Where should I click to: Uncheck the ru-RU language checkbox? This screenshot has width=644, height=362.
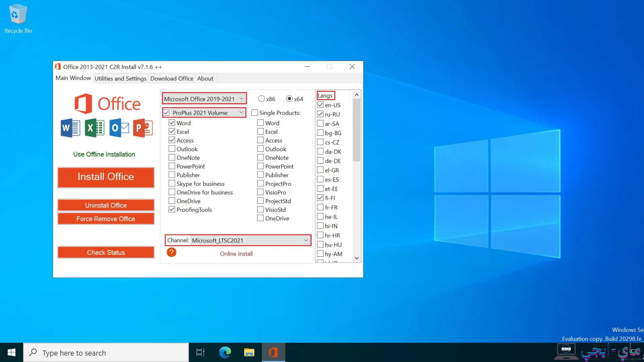click(x=320, y=114)
